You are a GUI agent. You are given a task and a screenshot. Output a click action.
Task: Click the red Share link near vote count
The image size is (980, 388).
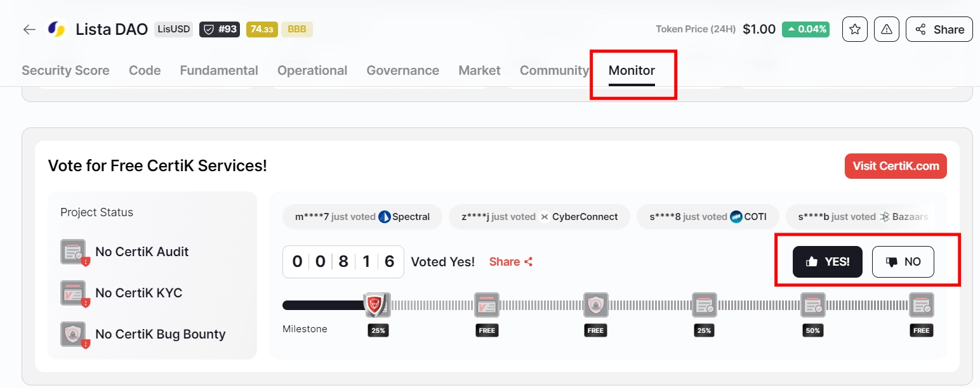(x=511, y=262)
